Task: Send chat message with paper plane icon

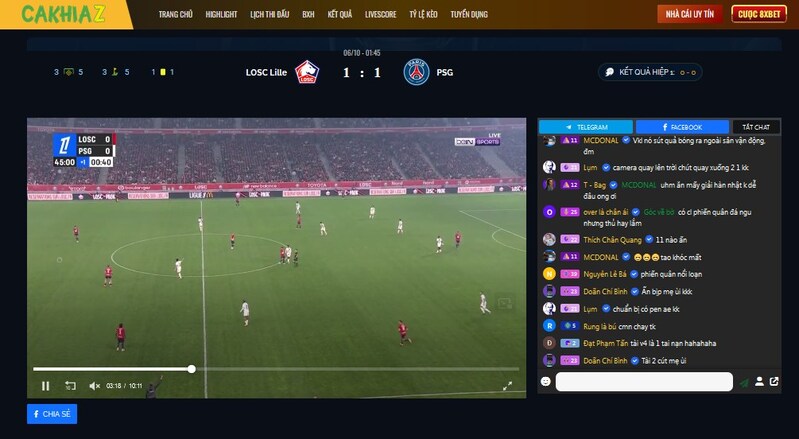Action: pos(744,382)
